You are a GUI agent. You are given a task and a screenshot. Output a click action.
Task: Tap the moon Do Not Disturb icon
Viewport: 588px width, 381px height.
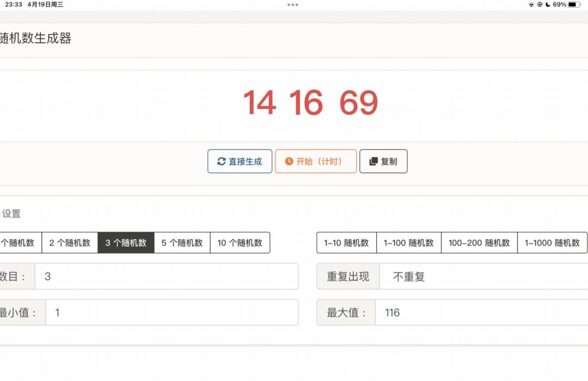548,4
